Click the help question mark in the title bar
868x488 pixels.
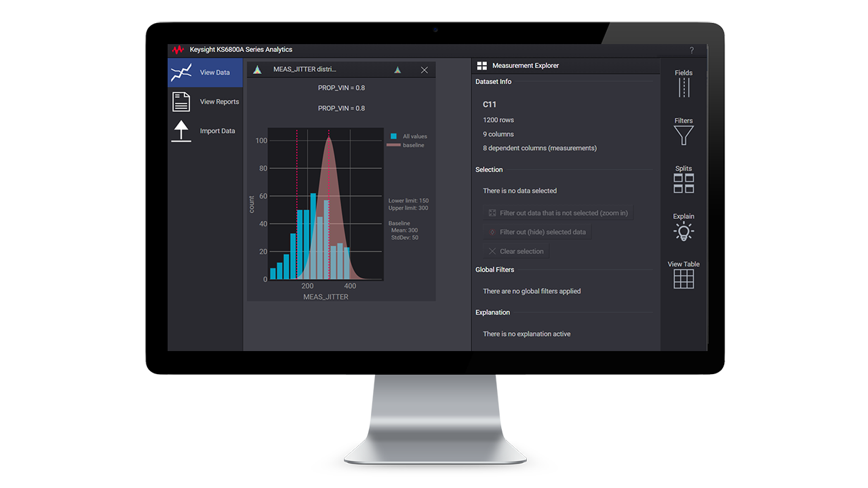(691, 49)
